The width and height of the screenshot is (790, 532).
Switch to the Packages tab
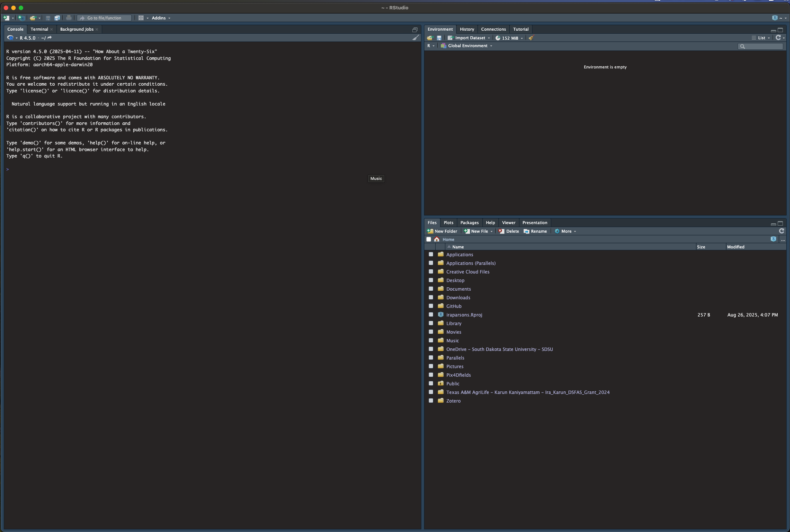point(469,223)
